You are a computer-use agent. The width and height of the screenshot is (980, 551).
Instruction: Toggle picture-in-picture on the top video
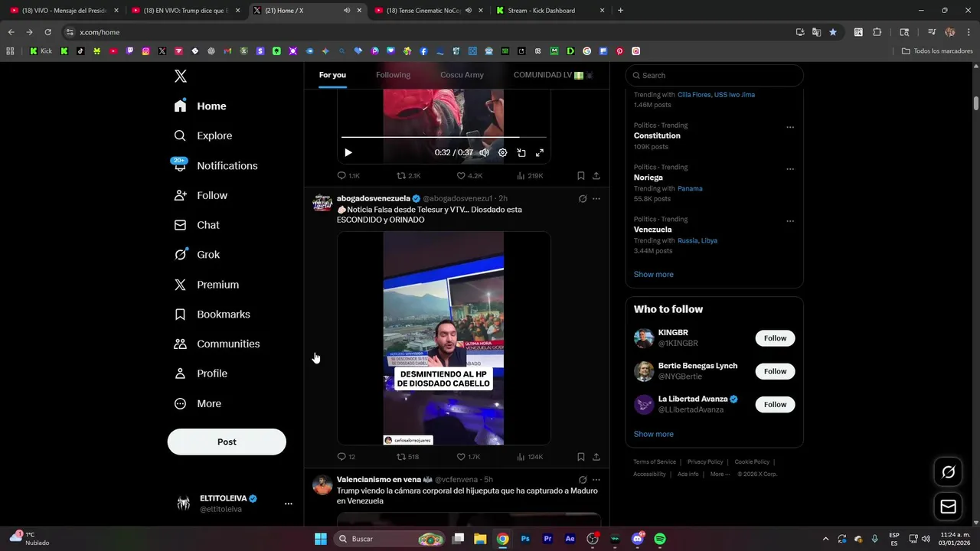[x=521, y=152]
